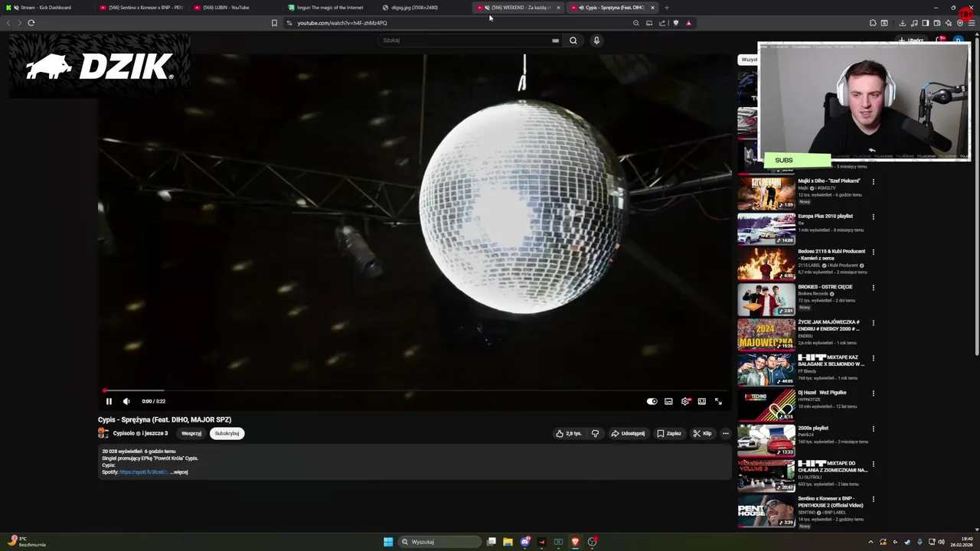Click the bookmark icon next to the address bar
980x551 pixels.
click(274, 23)
